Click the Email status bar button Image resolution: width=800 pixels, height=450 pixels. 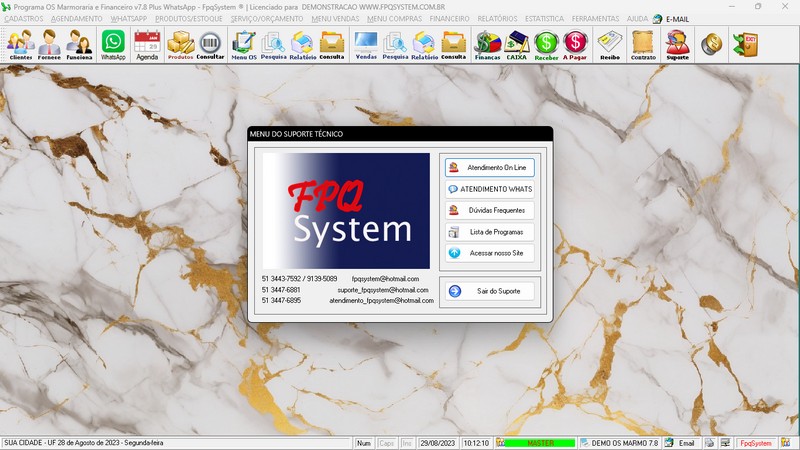[x=682, y=443]
